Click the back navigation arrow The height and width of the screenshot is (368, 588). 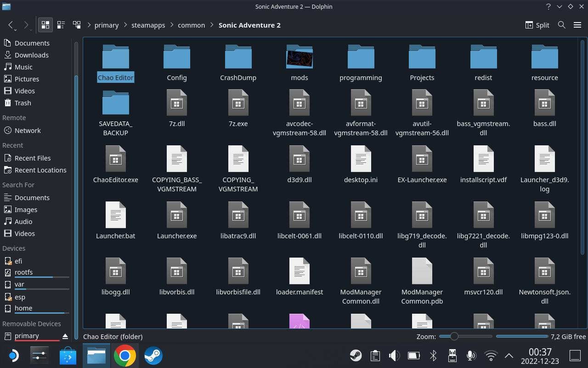pos(11,25)
